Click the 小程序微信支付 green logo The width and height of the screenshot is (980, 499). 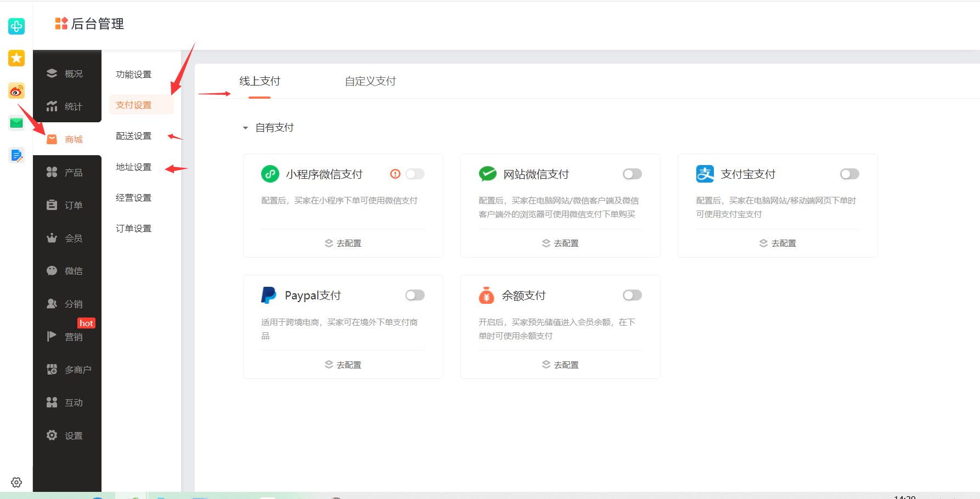point(270,174)
